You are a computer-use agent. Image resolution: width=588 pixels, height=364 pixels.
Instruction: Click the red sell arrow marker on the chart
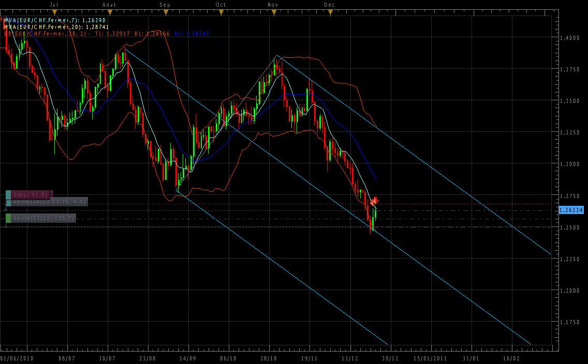[375, 201]
